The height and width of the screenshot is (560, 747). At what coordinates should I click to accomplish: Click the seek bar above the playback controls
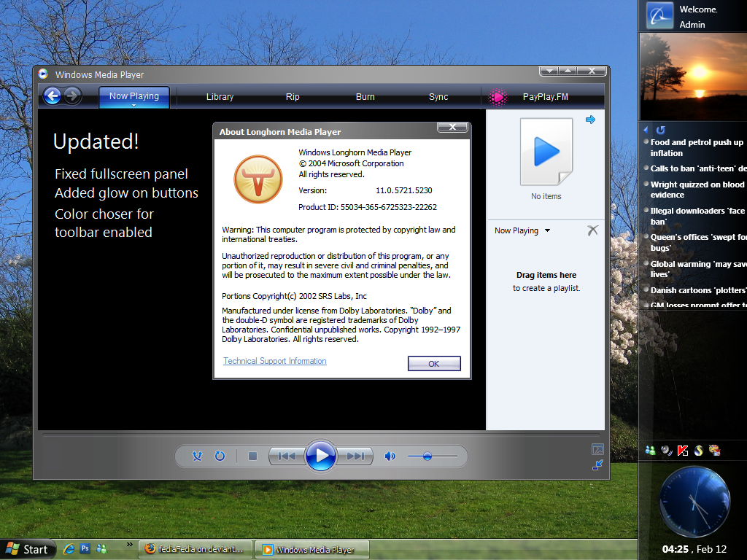tap(321, 435)
